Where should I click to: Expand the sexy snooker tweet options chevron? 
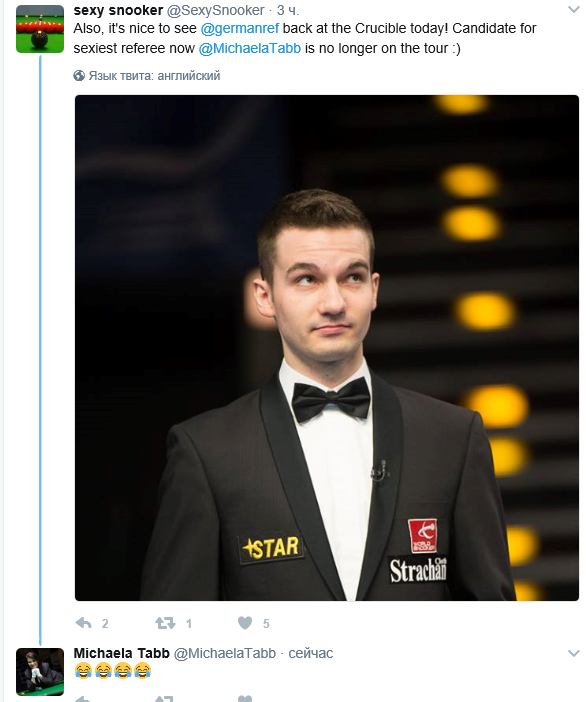pyautogui.click(x=573, y=9)
